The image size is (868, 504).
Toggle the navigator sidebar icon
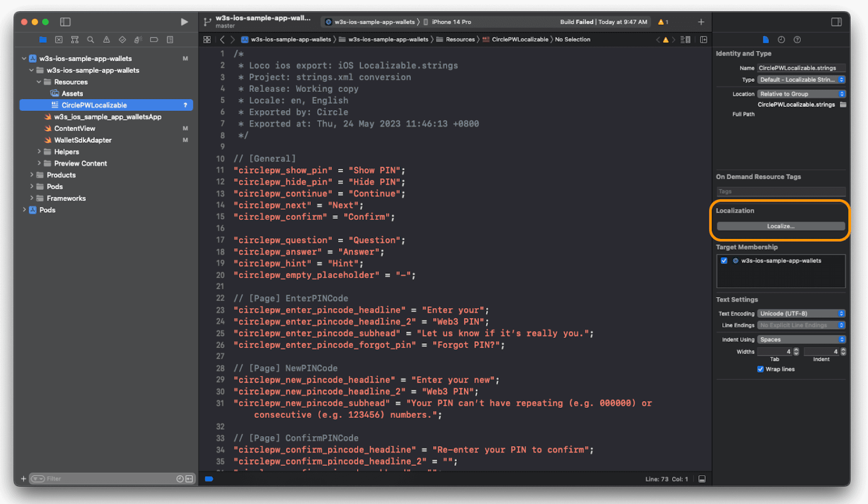[65, 22]
